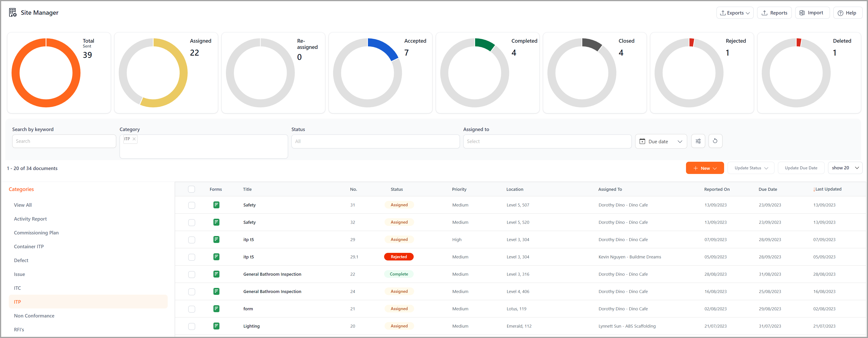Click the Reports button
Screen dimensions: 868x338
coord(774,13)
